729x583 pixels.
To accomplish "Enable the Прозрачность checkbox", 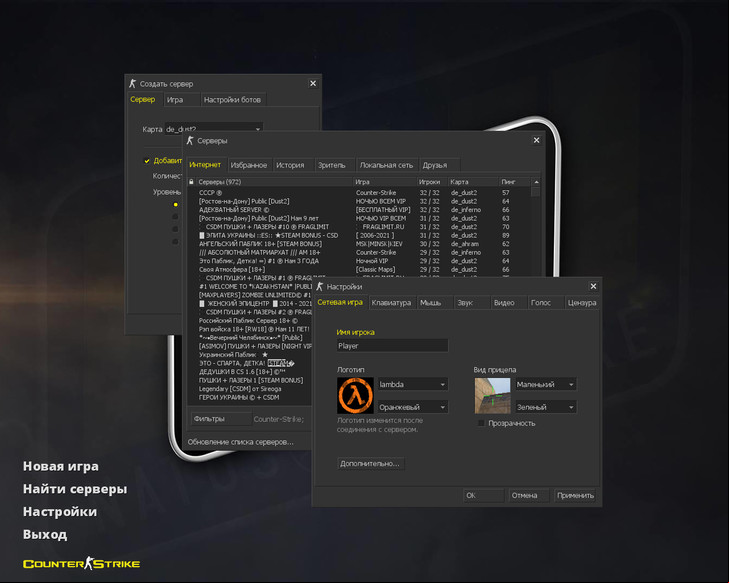I will (481, 423).
